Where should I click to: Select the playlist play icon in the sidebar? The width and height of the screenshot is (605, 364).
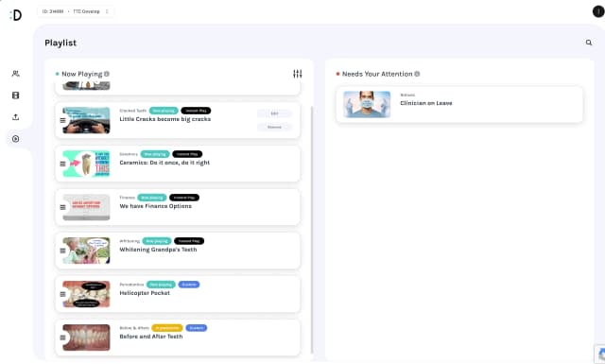point(15,139)
